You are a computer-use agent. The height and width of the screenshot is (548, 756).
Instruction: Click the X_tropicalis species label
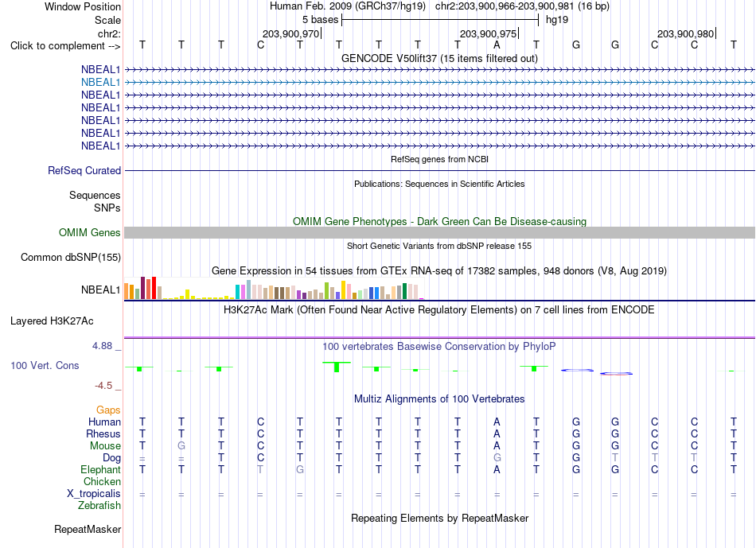94,494
